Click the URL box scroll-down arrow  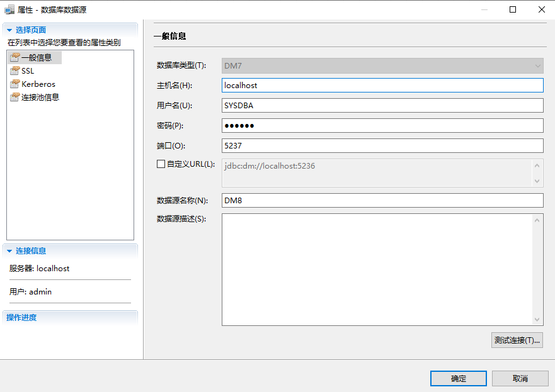pos(537,181)
